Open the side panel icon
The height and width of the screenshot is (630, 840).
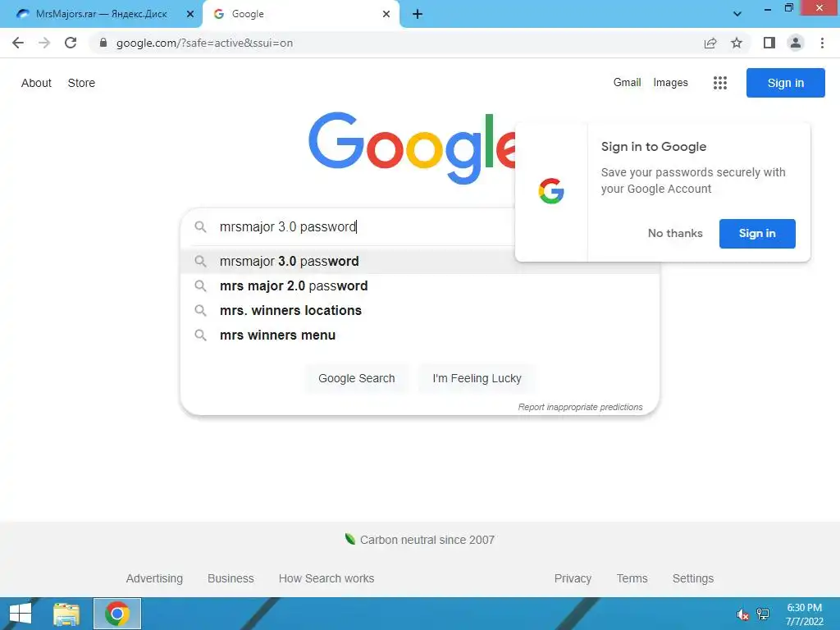point(769,43)
